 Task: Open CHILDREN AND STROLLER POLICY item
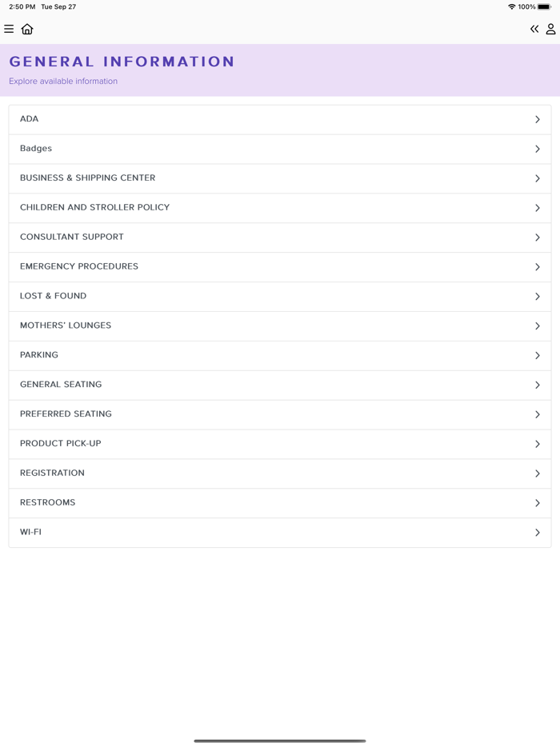click(95, 208)
